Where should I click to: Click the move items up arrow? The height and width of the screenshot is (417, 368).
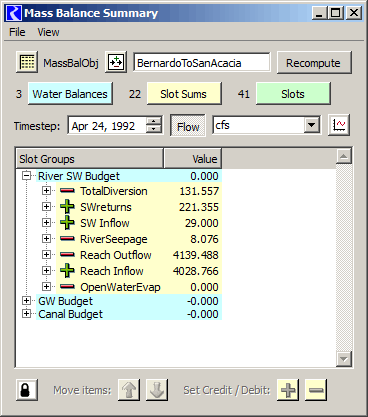129,390
